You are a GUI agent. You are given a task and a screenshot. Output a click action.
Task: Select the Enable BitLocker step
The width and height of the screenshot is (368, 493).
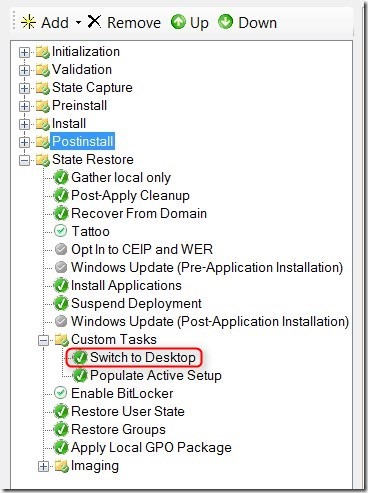coord(122,394)
